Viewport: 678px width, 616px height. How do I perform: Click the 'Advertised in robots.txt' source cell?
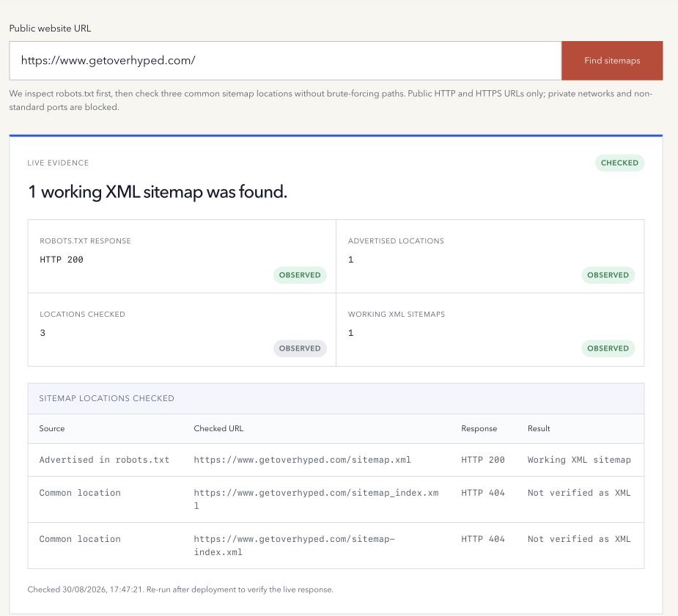(104, 460)
